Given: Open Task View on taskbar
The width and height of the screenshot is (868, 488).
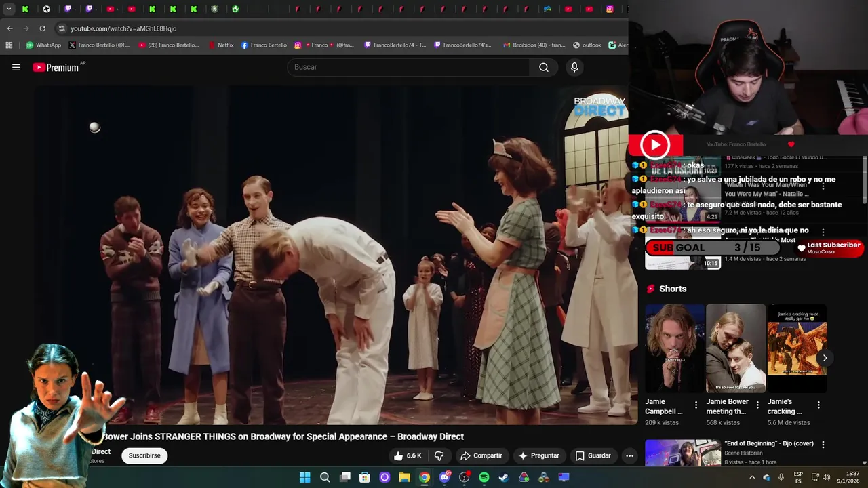Looking at the screenshot, I should (345, 477).
